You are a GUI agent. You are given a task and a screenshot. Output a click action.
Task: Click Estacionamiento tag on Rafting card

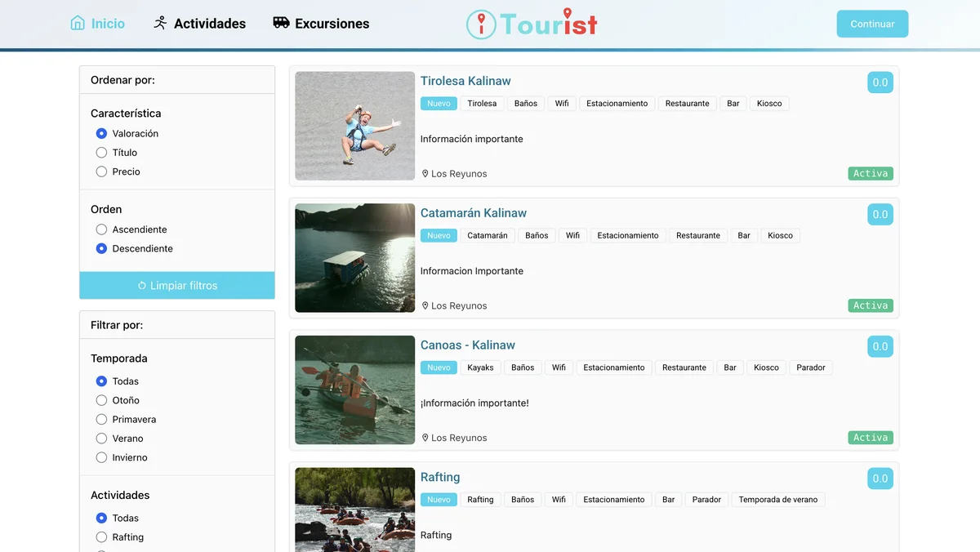pyautogui.click(x=614, y=501)
